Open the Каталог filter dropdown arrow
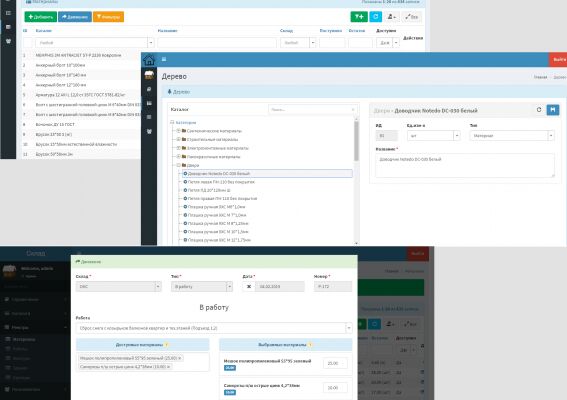This screenshot has width=567, height=400. tap(151, 43)
